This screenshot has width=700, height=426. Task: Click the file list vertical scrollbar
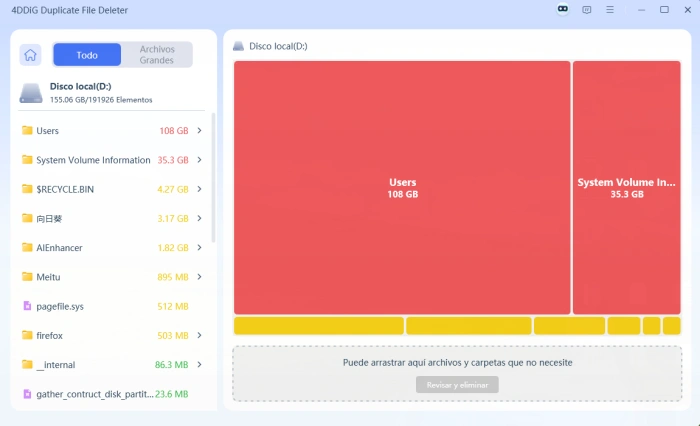(213, 178)
